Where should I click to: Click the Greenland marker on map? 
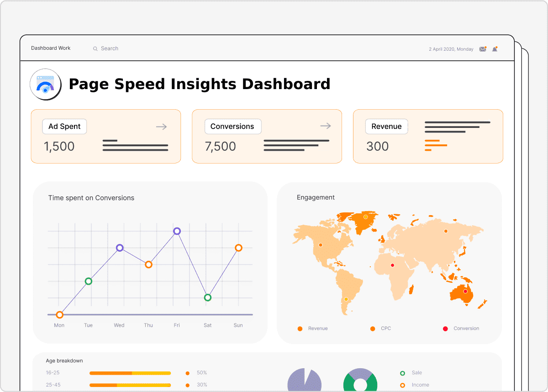(365, 217)
